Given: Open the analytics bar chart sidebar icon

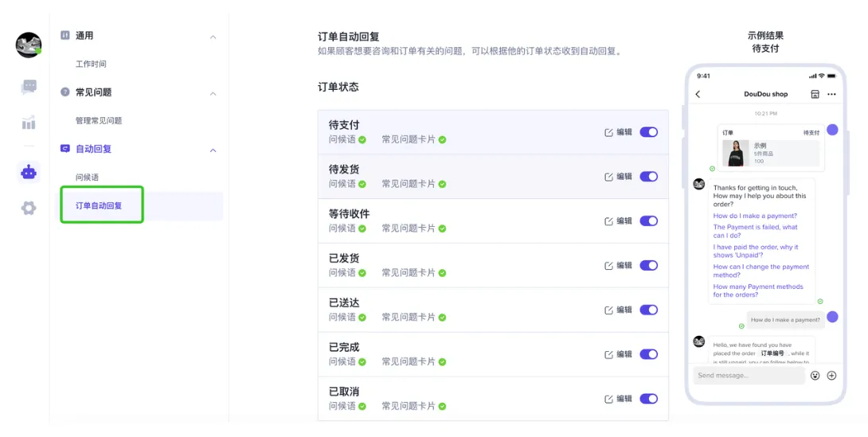Looking at the screenshot, I should tap(29, 123).
